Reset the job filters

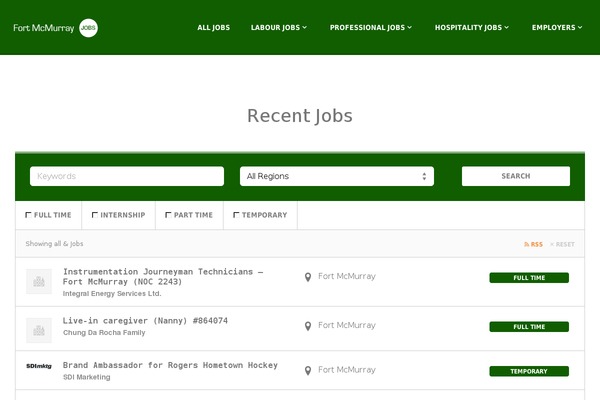[x=562, y=244]
